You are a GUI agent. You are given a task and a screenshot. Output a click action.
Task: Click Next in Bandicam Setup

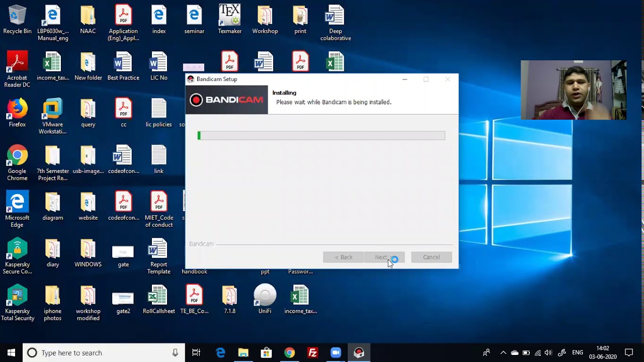coord(384,257)
